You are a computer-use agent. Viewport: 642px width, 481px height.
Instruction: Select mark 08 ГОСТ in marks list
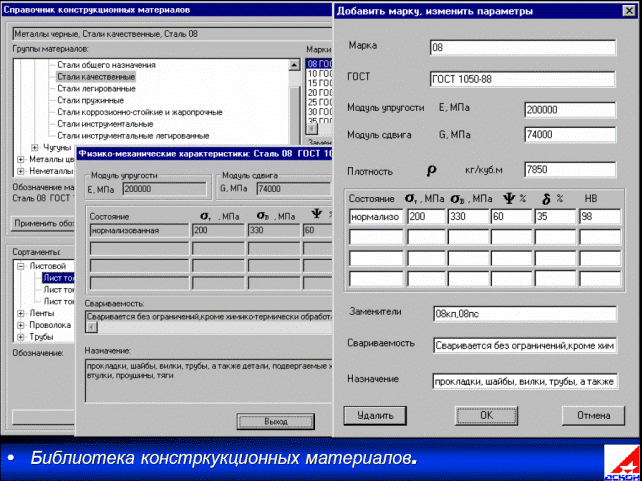coord(320,64)
